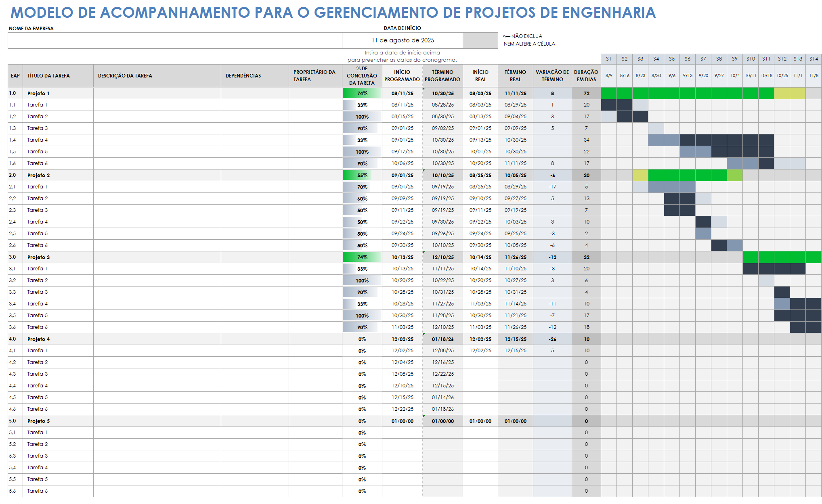Viewport: 822px width, 504px height.
Task: Click the duration '72' in Projeto 1 row
Action: coord(586,93)
